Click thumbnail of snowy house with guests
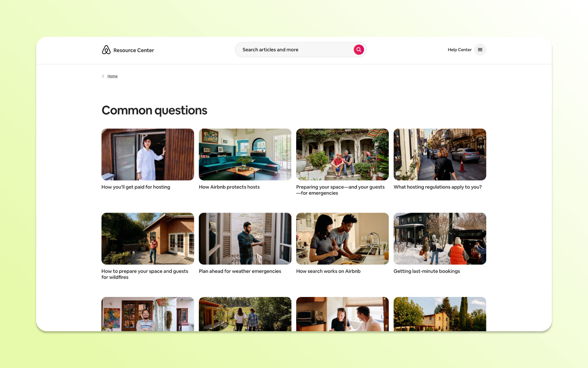 pos(440,238)
